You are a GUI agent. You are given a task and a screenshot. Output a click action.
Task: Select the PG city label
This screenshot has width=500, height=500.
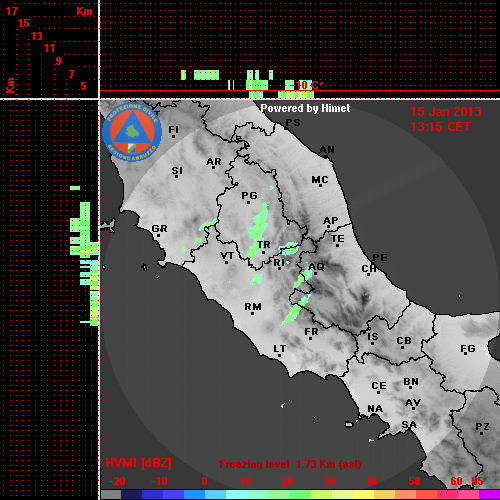249,195
